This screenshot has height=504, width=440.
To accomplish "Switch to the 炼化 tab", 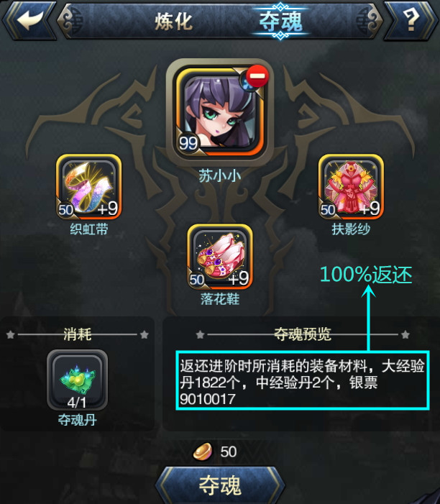I will [174, 22].
